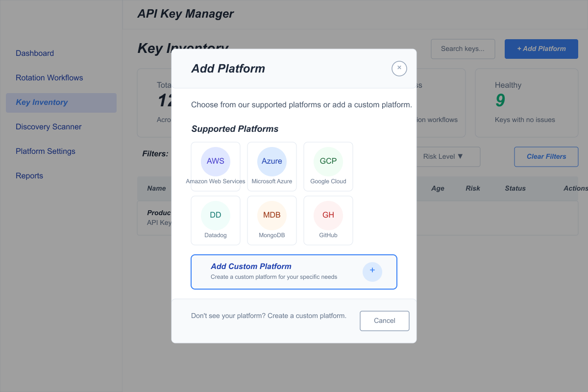Viewport: 588px width, 392px height.
Task: Focus the Search keys input field
Action: [463, 49]
